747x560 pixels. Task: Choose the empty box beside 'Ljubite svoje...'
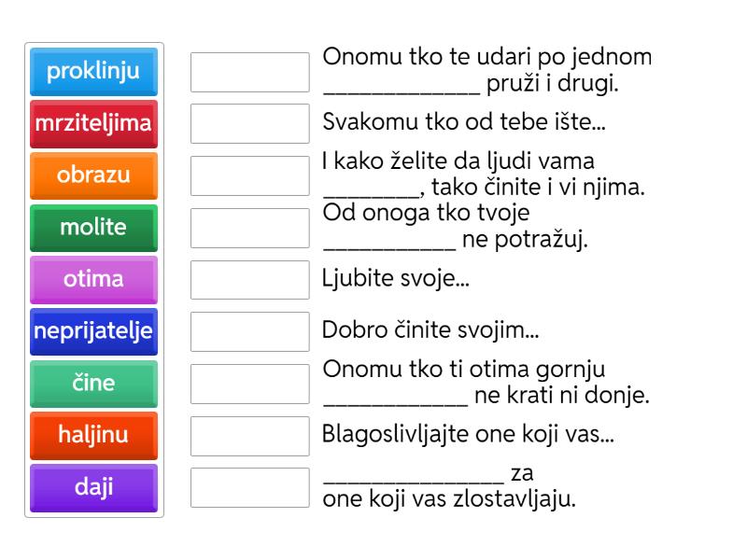pos(250,280)
